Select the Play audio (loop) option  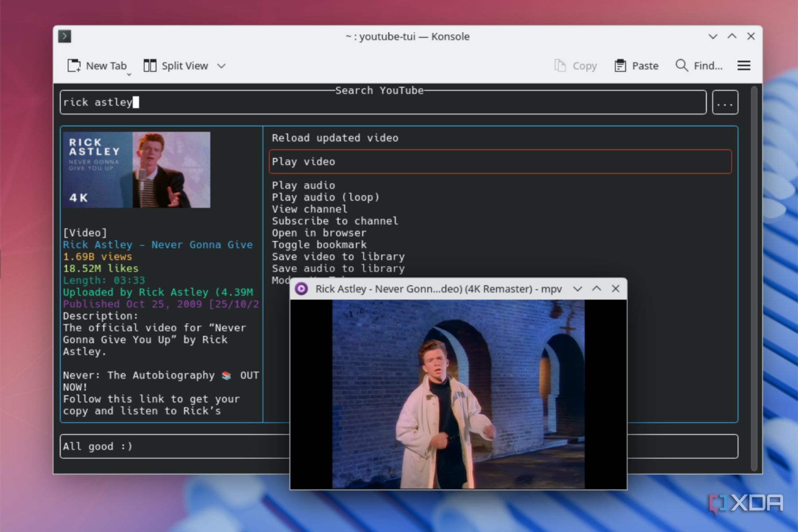326,197
